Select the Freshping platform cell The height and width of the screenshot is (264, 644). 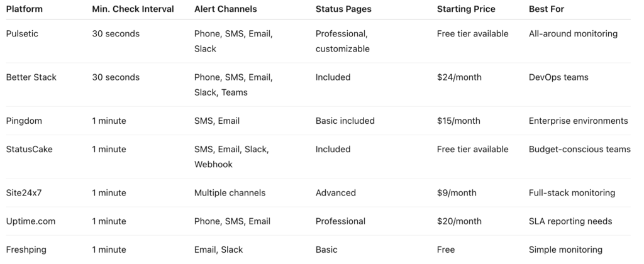point(26,250)
